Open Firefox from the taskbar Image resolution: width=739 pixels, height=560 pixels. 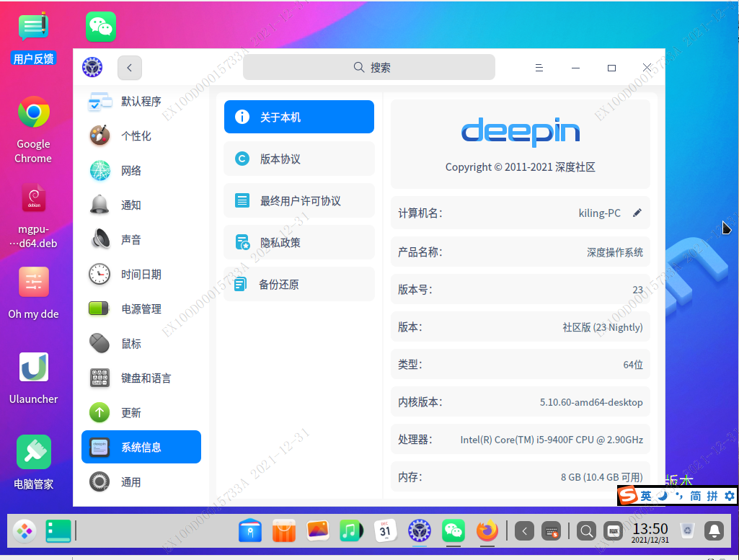[x=487, y=531]
